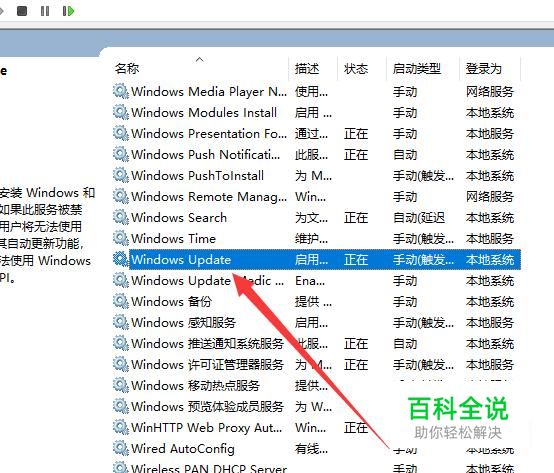
Task: Click 网络服务 login of Windows Remote Manag...
Action: (490, 197)
